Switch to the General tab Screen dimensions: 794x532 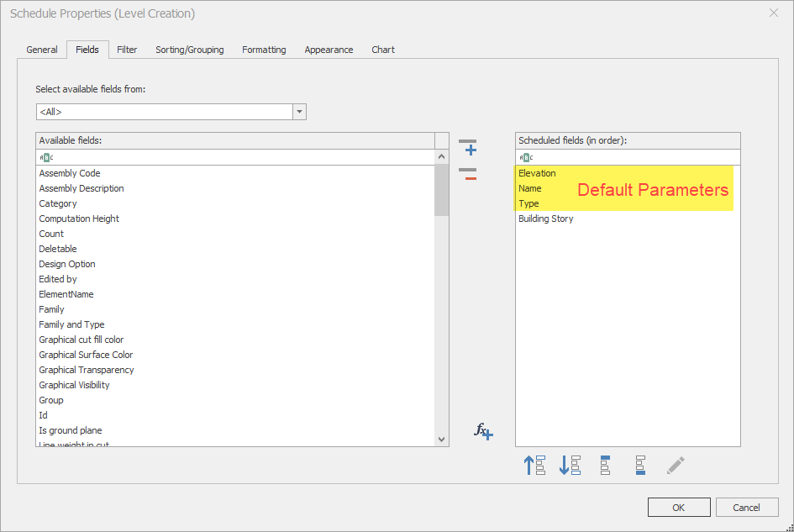[42, 50]
